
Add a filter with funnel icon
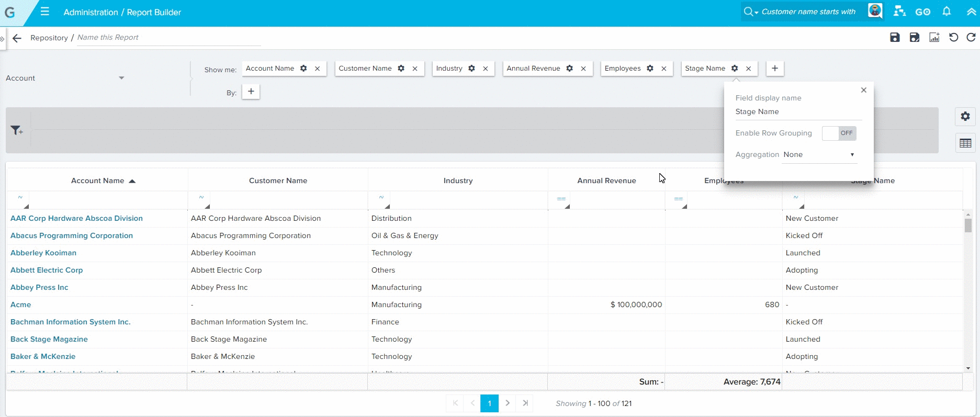tap(17, 130)
